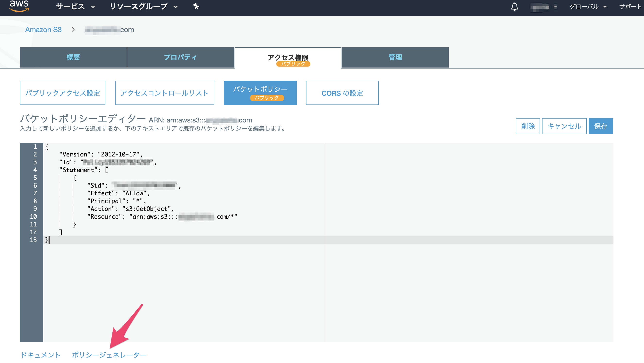Click the 保存 button
This screenshot has width=644, height=363.
[x=600, y=126]
